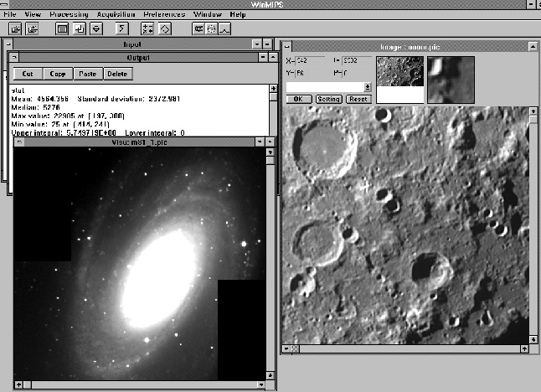Click the diamond-shaped toolbar icon
The height and width of the screenshot is (392, 541).
click(x=165, y=28)
